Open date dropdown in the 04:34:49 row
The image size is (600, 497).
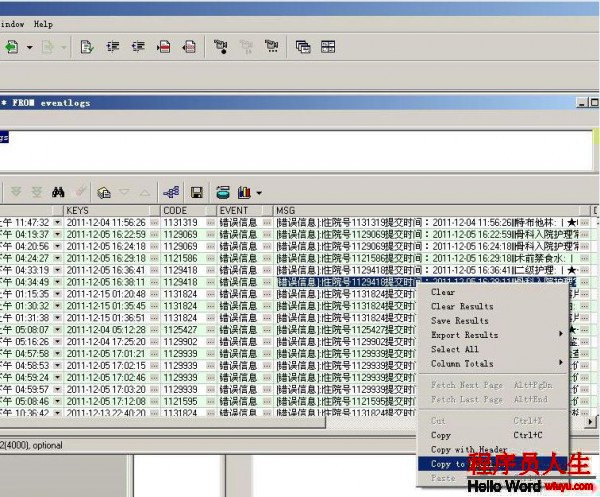click(57, 282)
